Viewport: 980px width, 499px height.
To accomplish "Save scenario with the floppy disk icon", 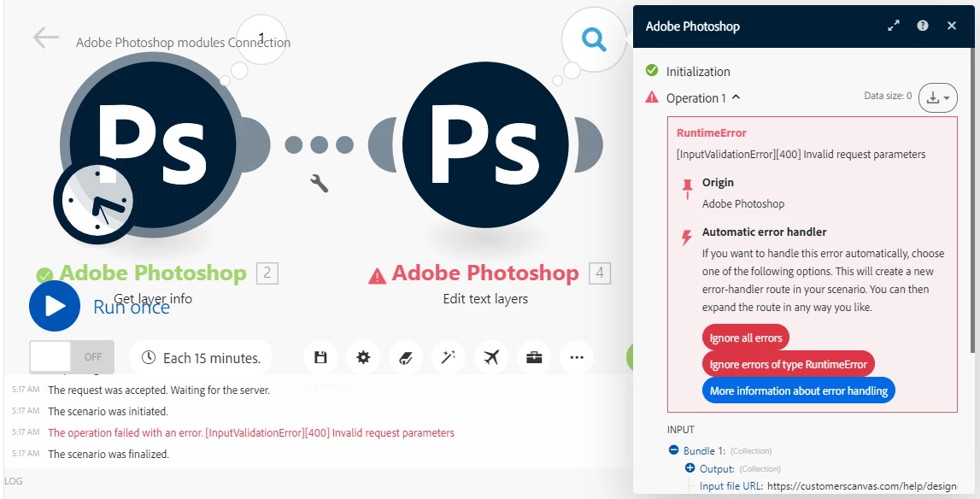I will pos(320,358).
